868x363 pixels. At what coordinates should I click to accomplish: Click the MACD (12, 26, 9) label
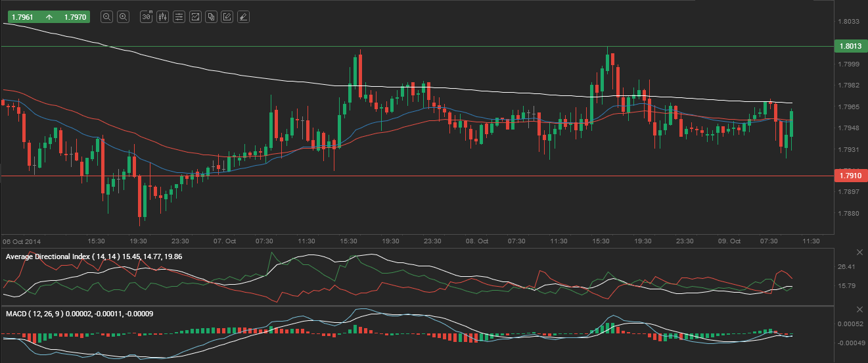[33, 313]
